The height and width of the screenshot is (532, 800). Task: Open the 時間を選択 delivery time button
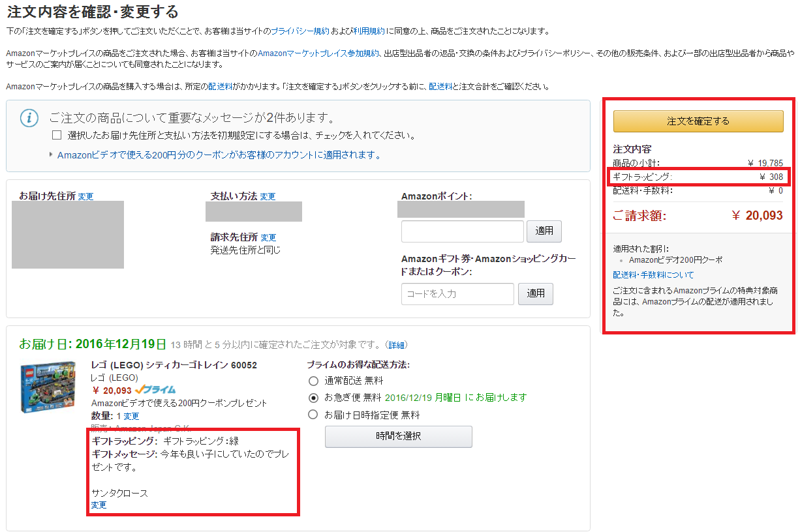pyautogui.click(x=398, y=436)
